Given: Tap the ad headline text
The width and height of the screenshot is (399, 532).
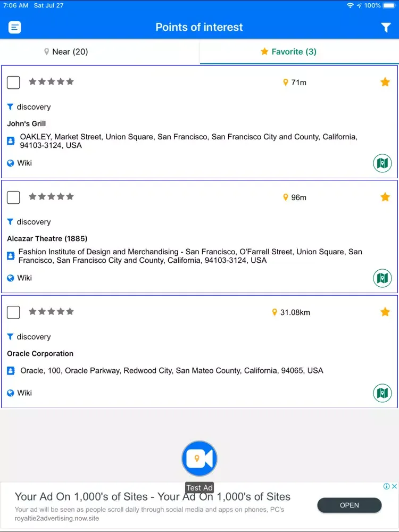Looking at the screenshot, I should tap(153, 497).
